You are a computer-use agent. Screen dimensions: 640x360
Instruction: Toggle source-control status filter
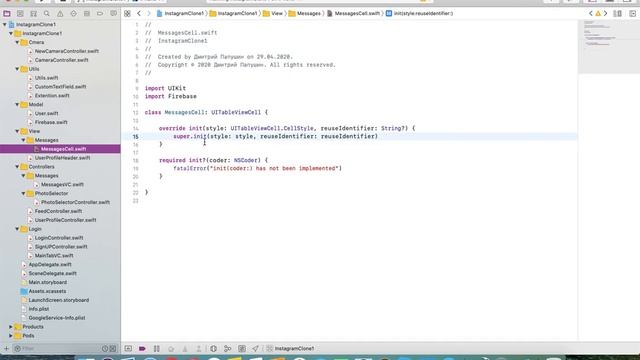pyautogui.click(x=113, y=349)
